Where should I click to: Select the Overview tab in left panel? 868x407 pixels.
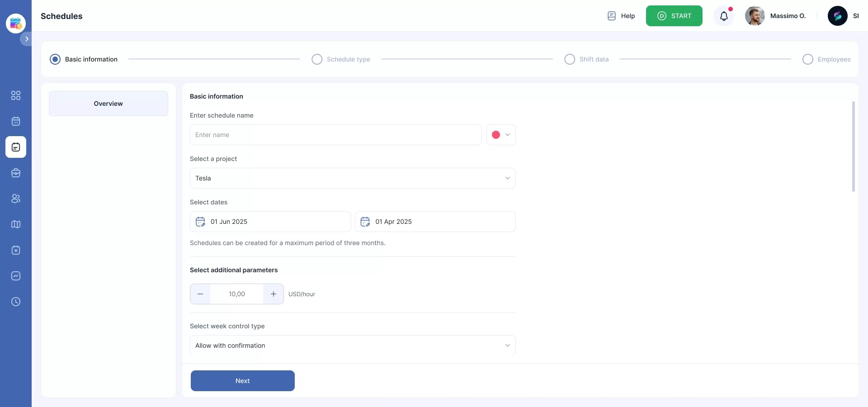click(108, 104)
